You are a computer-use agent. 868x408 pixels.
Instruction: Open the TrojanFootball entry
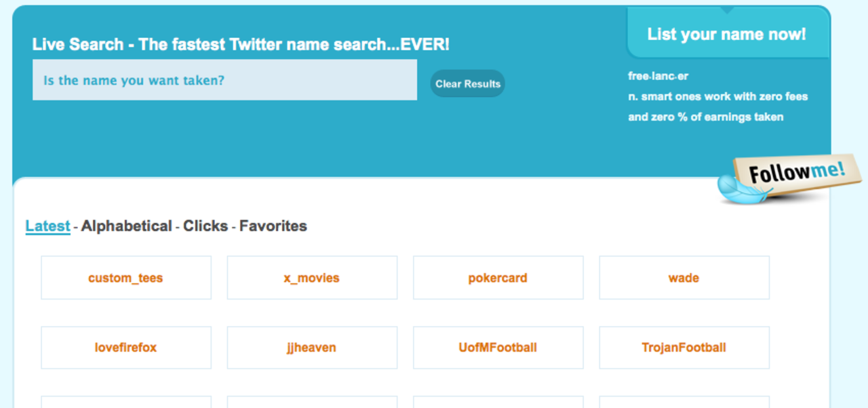(x=684, y=348)
